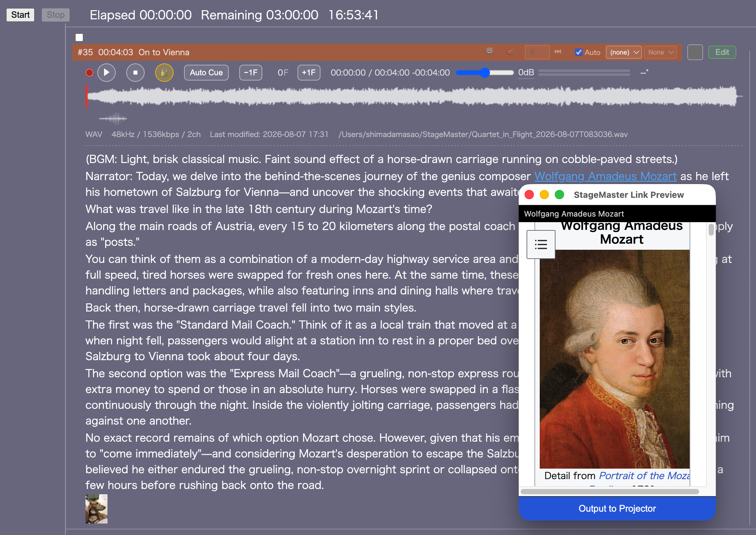756x535 pixels.
Task: Click the round stop playback button
Action: click(x=135, y=73)
